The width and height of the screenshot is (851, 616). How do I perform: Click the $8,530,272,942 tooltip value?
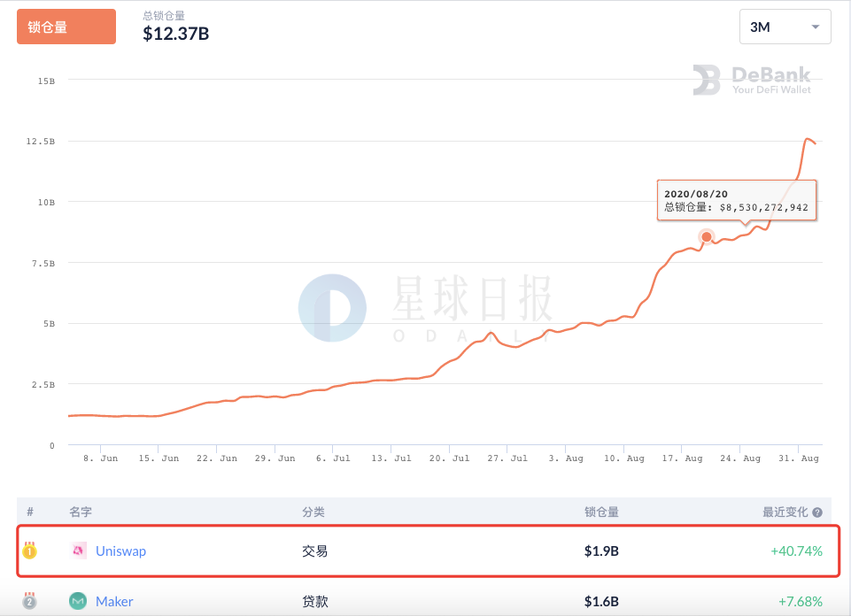(x=763, y=207)
